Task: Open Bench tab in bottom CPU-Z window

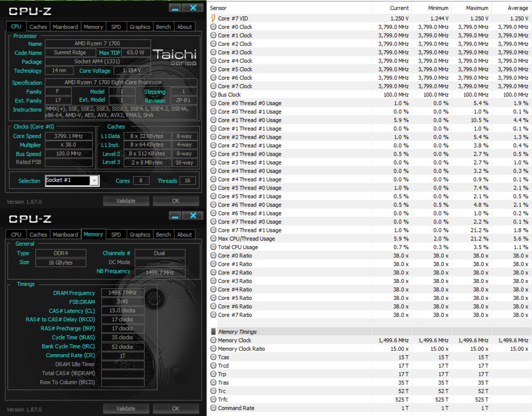Action: 163,235
